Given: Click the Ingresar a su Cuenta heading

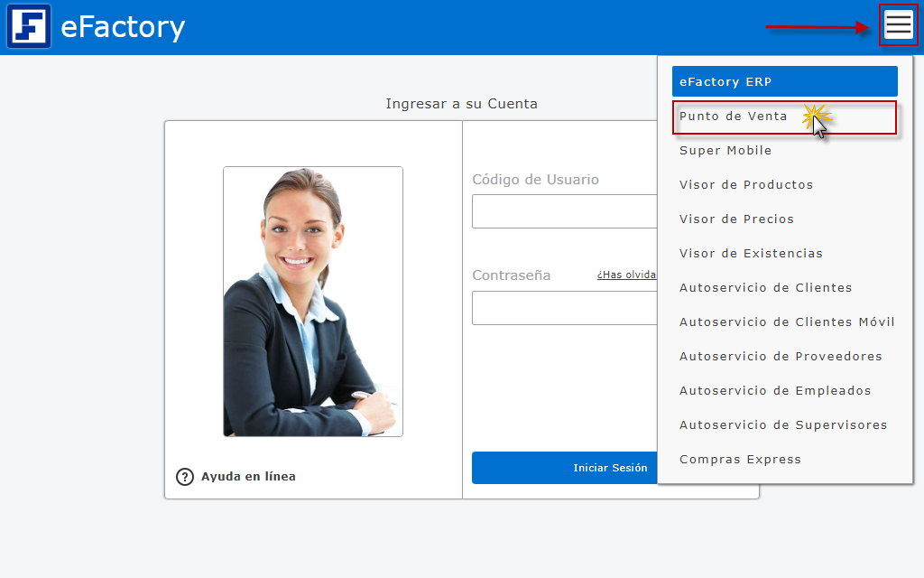Looking at the screenshot, I should point(461,104).
